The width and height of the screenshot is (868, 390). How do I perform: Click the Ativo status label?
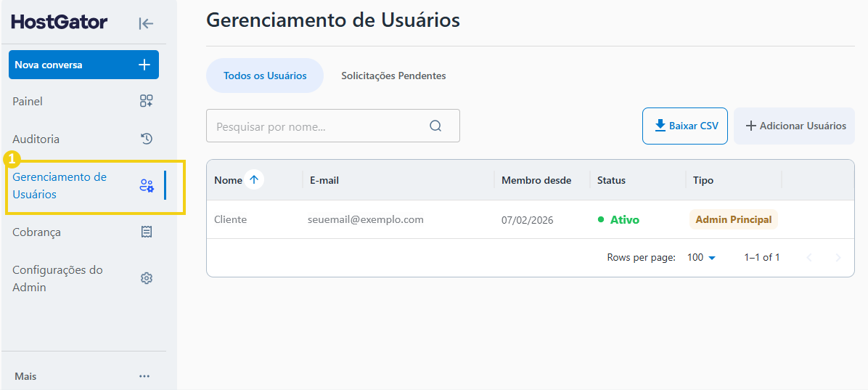624,220
